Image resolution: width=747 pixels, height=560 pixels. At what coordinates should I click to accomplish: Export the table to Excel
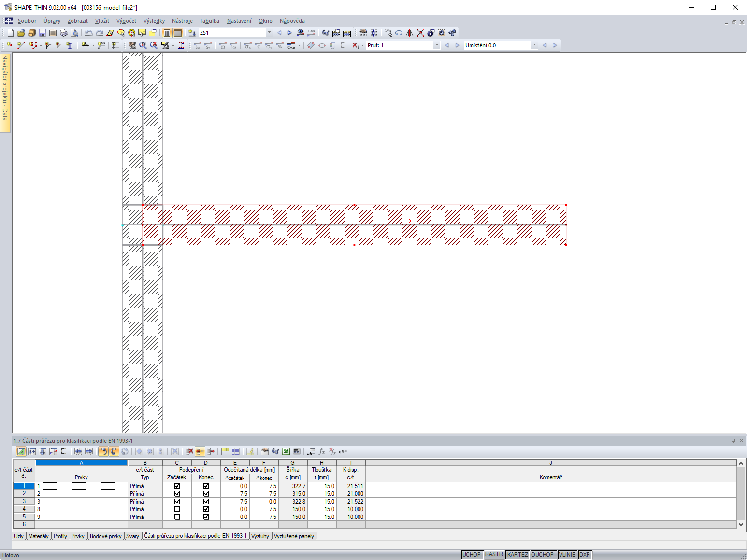(x=286, y=451)
